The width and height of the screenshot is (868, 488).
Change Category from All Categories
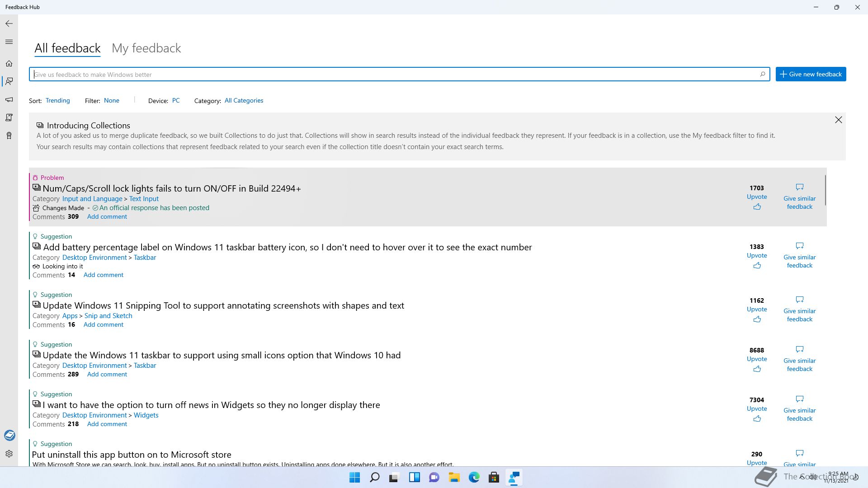click(x=244, y=100)
